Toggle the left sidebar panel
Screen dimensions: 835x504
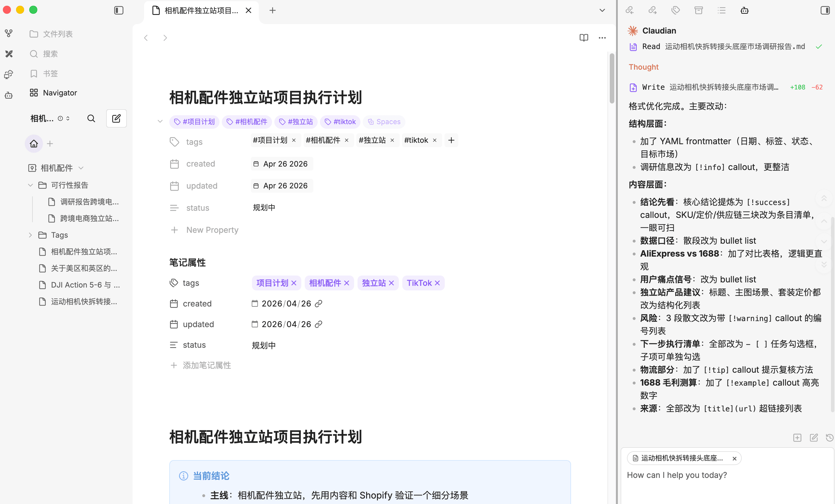119,11
